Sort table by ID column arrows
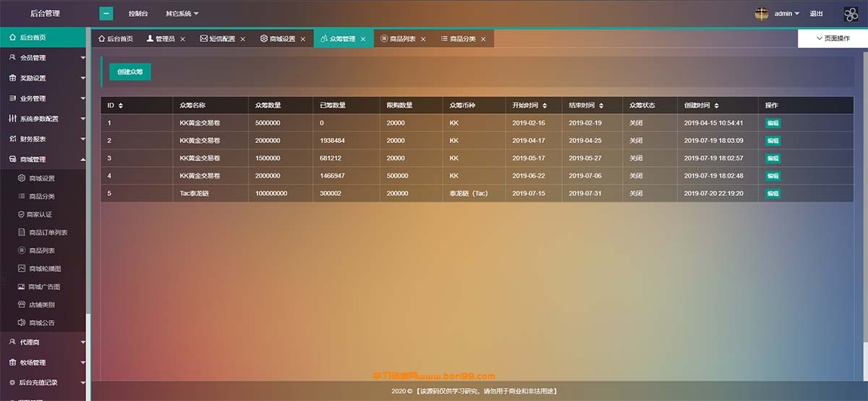The height and width of the screenshot is (401, 868). 121,105
